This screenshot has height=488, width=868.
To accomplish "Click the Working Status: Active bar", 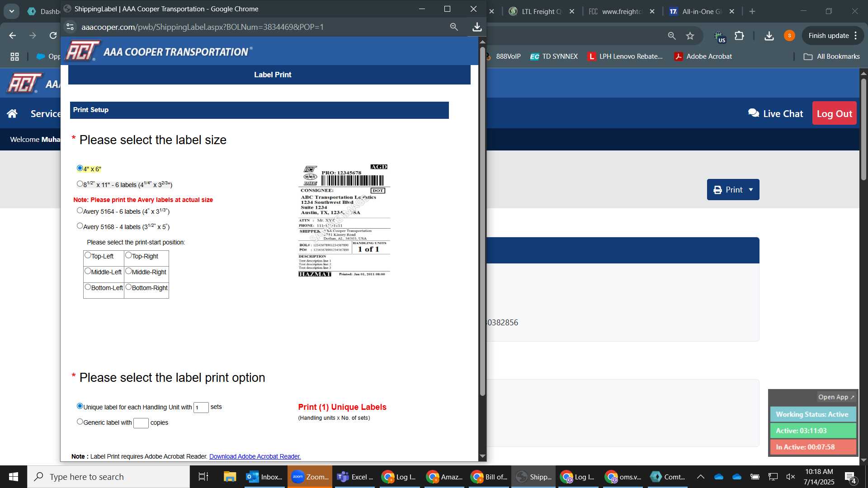I will (x=813, y=414).
